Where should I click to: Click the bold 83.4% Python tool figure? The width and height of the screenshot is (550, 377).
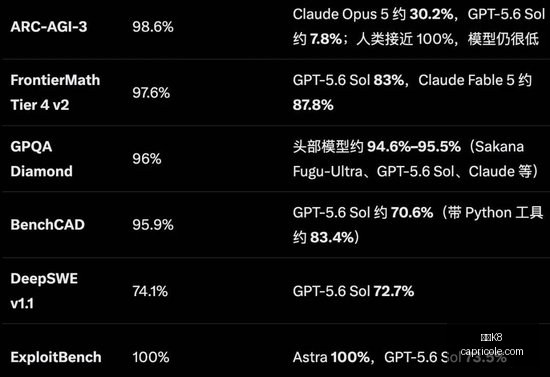(331, 237)
